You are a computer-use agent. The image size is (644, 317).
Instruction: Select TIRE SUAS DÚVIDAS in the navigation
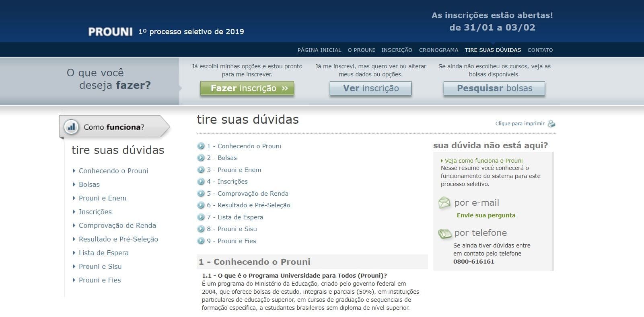tap(493, 50)
